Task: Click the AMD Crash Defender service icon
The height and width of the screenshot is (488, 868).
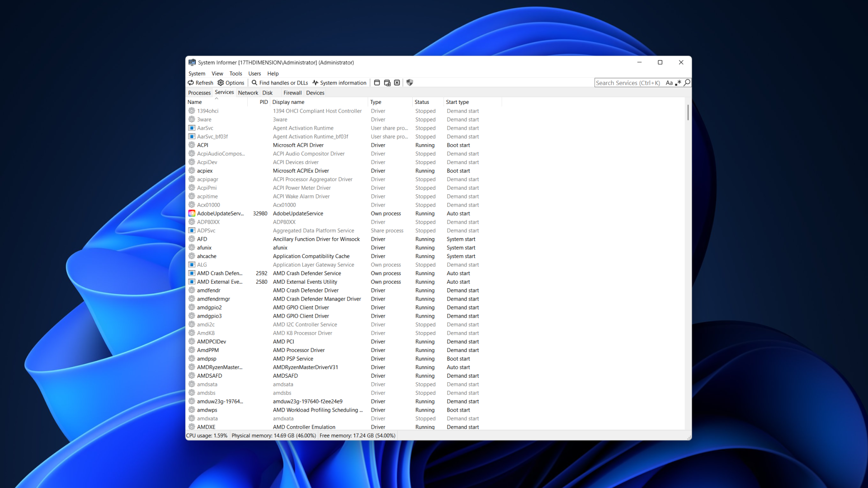Action: point(192,273)
